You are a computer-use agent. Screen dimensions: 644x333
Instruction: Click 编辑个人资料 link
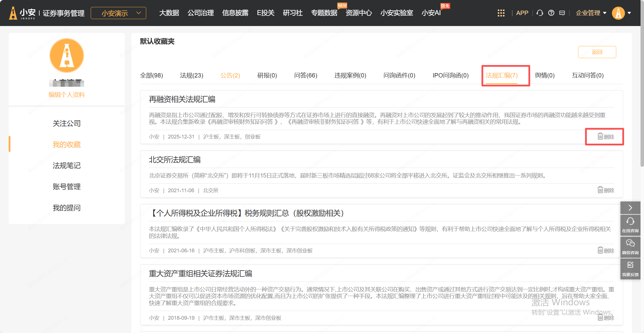66,95
